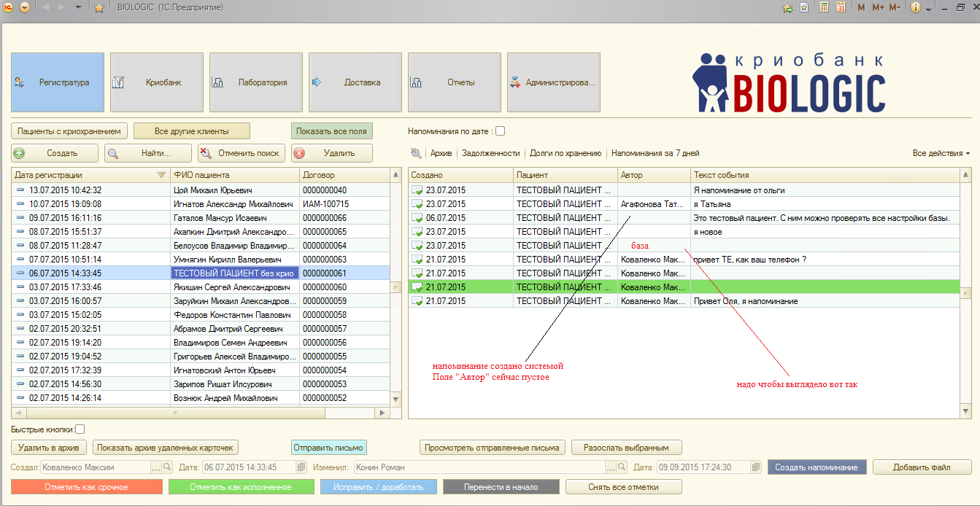The image size is (980, 506).
Task: Enable the Быстрые кнопки checkbox
Action: (x=80, y=429)
